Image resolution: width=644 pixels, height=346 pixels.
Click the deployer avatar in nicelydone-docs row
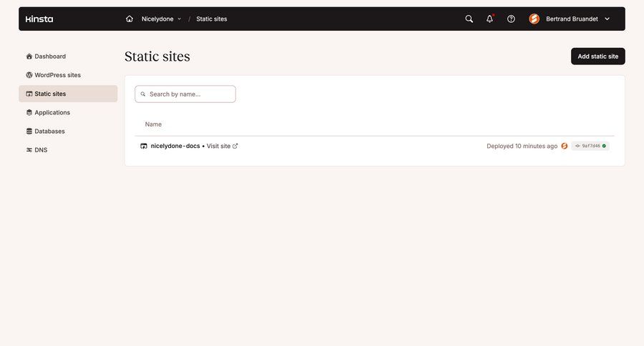coord(565,146)
